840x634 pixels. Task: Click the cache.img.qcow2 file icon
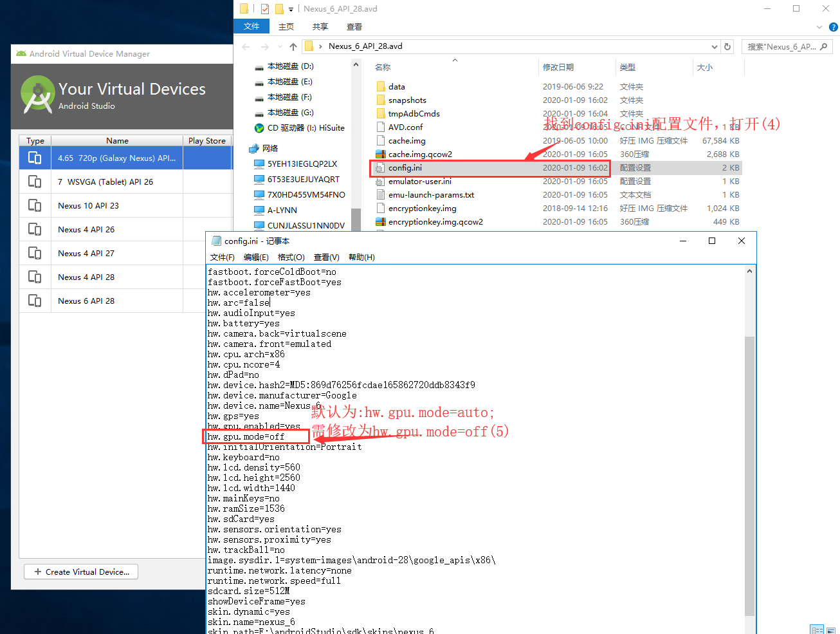[x=380, y=154]
